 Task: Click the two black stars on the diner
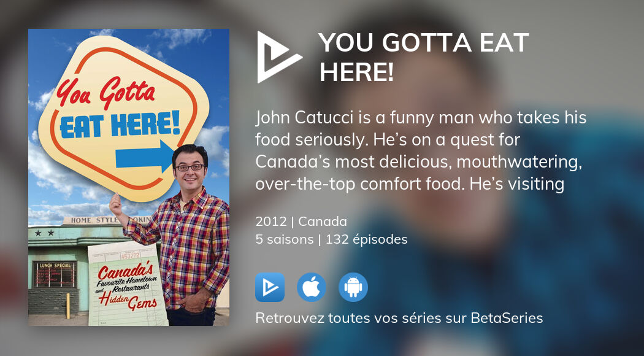point(44,233)
